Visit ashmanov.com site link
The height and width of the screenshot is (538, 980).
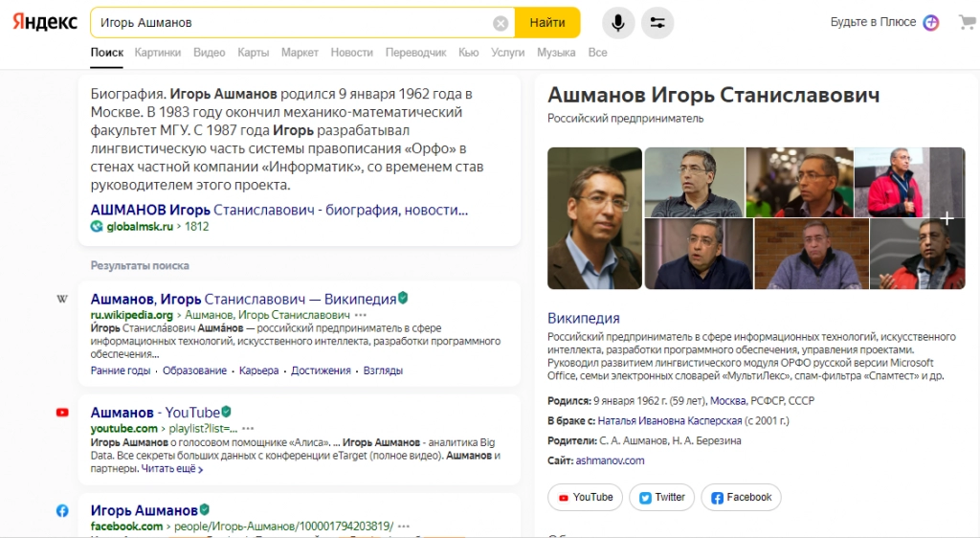point(610,460)
